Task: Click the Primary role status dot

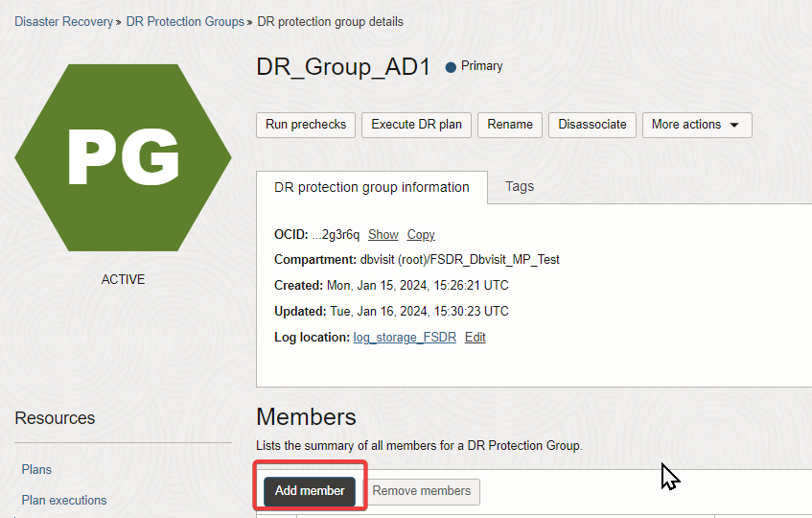Action: click(451, 67)
